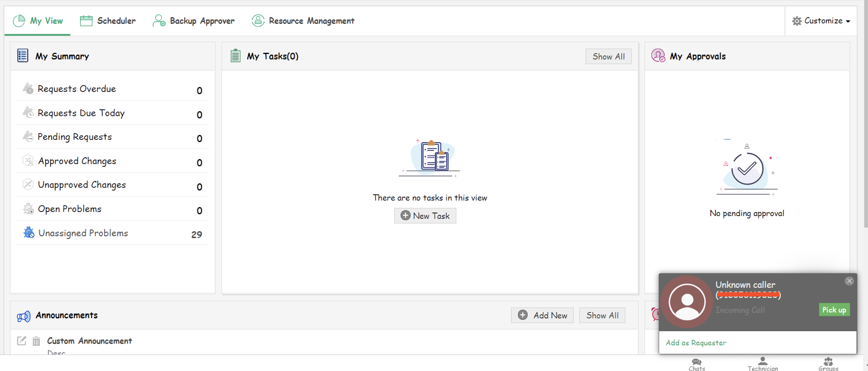Go to Resource Management tab
868x371 pixels.
click(303, 21)
